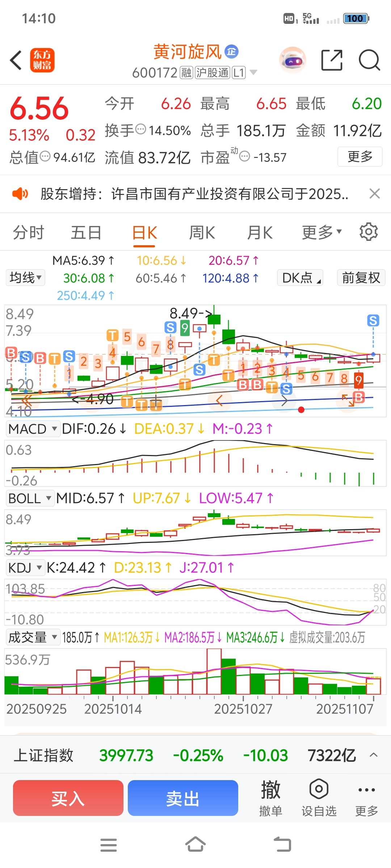Open the 更多 period tab dropdown
The height and width of the screenshot is (868, 391).
pyautogui.click(x=322, y=233)
